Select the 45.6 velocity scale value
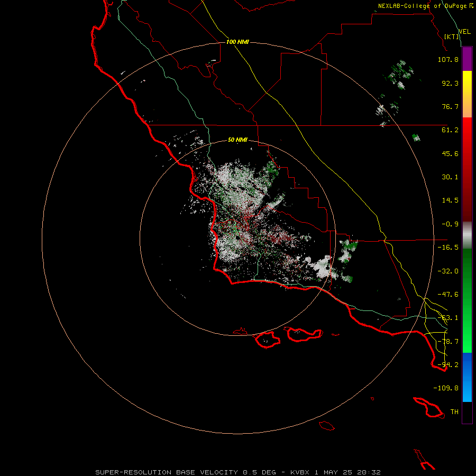 (450, 153)
